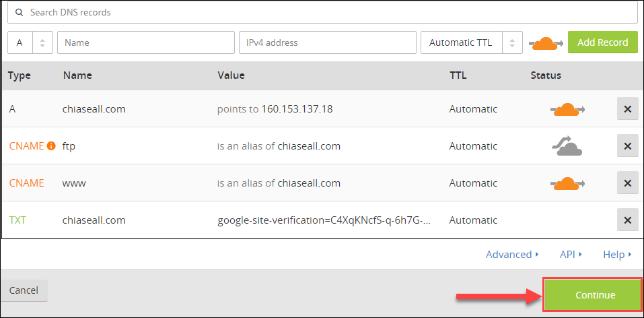Viewport: 644px width, 318px height.
Task: Click the Status column header
Action: point(546,75)
